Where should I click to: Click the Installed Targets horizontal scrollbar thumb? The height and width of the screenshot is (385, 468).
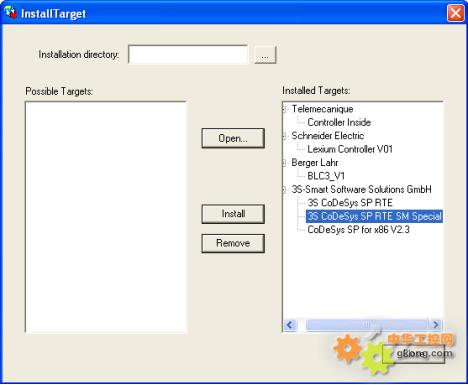367,325
